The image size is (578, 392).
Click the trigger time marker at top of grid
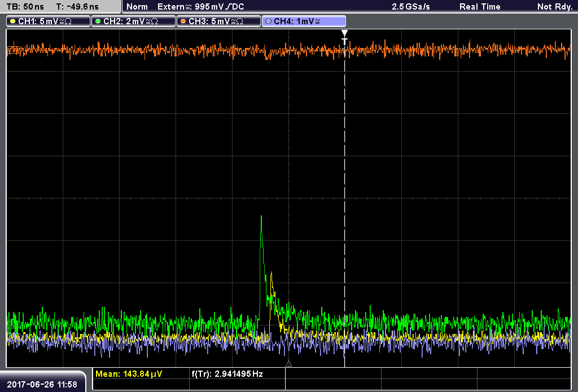(x=345, y=38)
